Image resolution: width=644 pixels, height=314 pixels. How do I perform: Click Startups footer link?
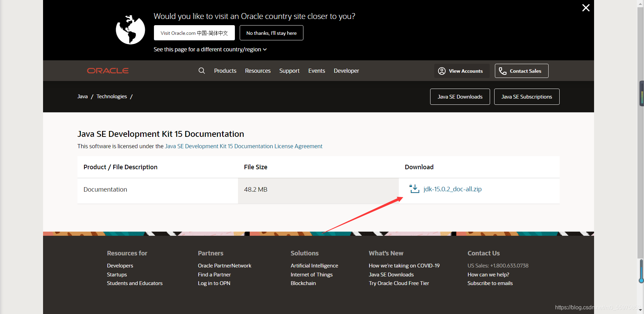click(x=117, y=275)
